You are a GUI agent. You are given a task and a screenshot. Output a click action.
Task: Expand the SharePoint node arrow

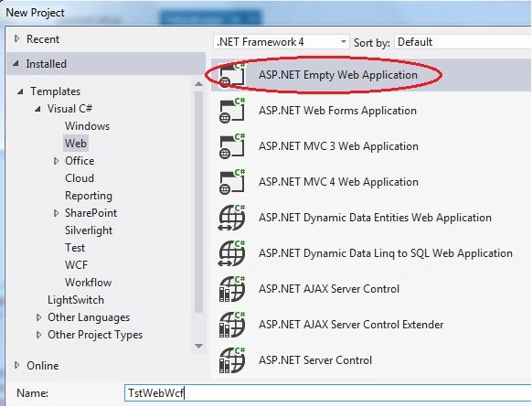tap(57, 213)
